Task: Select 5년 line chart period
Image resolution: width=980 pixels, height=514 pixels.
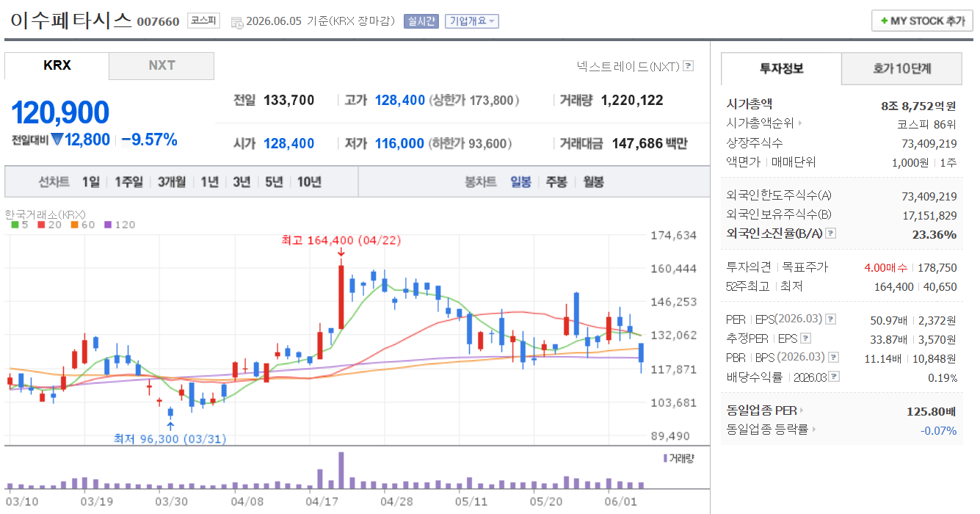Action: 274,182
